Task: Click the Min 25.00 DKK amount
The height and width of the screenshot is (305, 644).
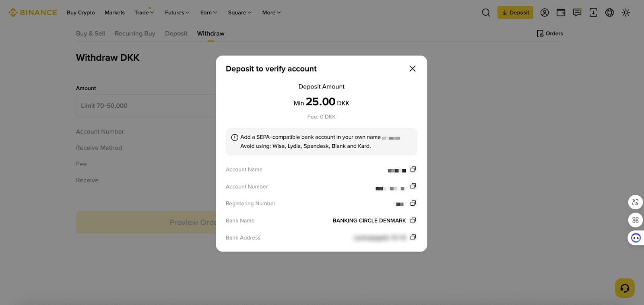Action: 321,102
